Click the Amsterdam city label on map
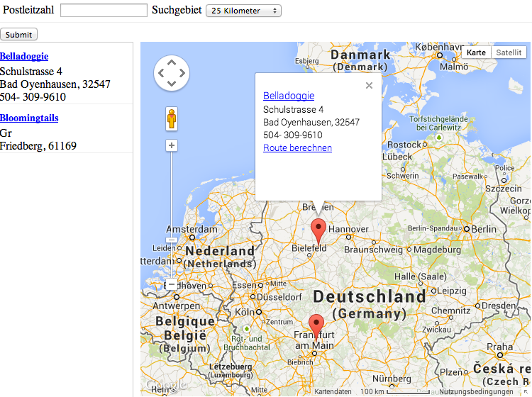Image resolution: width=532 pixels, height=397 pixels. point(192,229)
